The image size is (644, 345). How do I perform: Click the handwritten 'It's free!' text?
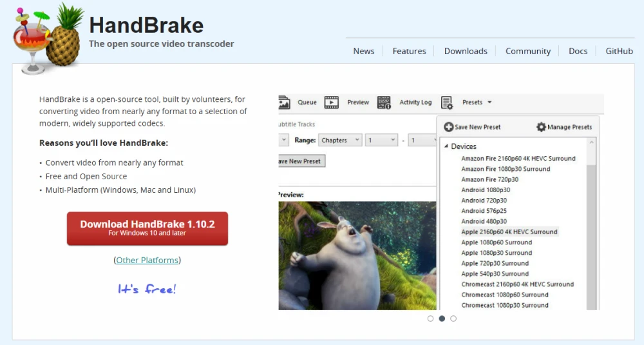point(147,289)
